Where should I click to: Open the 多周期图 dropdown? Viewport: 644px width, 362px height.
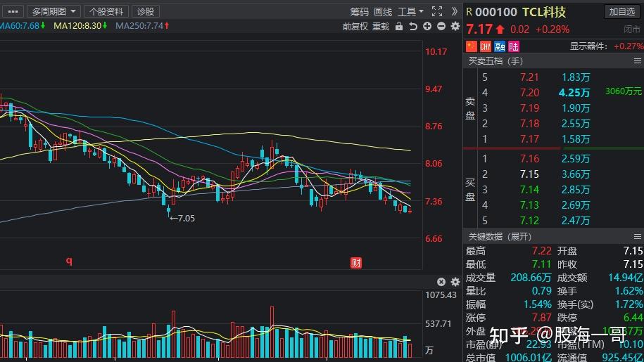pos(53,11)
